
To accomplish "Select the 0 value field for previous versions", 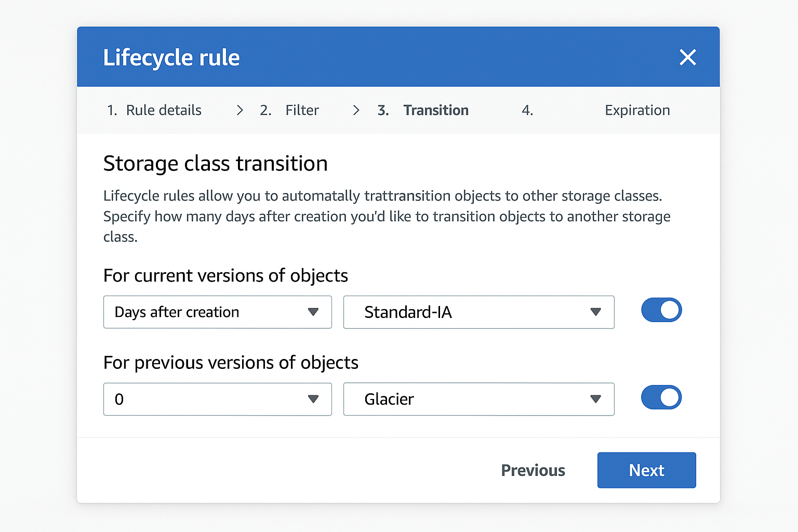I will pos(217,399).
